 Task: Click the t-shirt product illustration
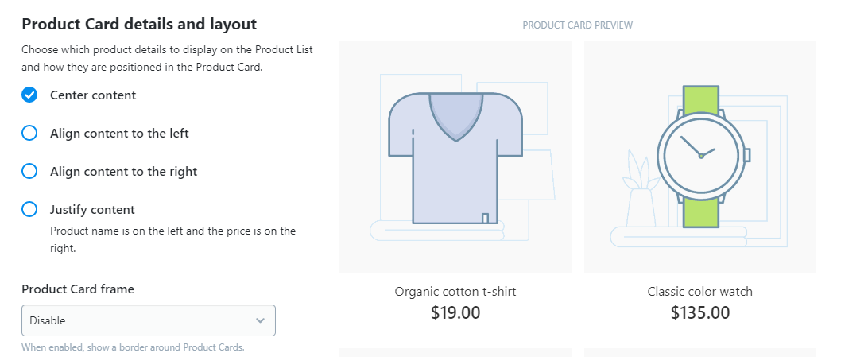pyautogui.click(x=455, y=157)
